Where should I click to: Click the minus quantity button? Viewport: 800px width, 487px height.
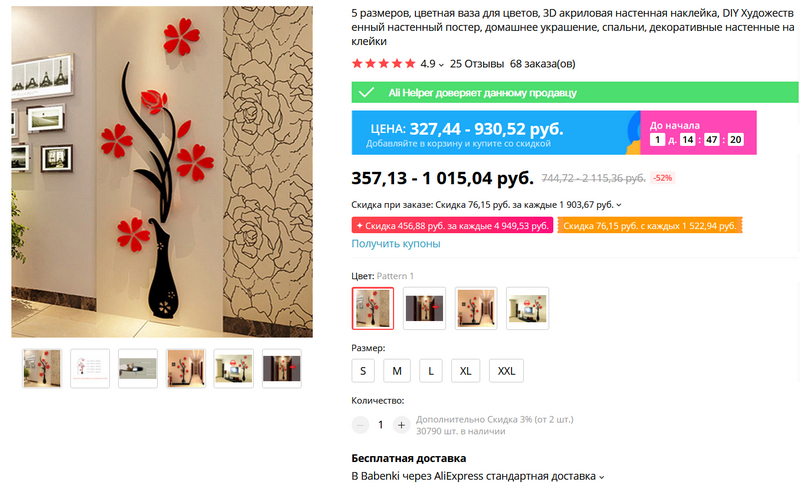click(360, 425)
